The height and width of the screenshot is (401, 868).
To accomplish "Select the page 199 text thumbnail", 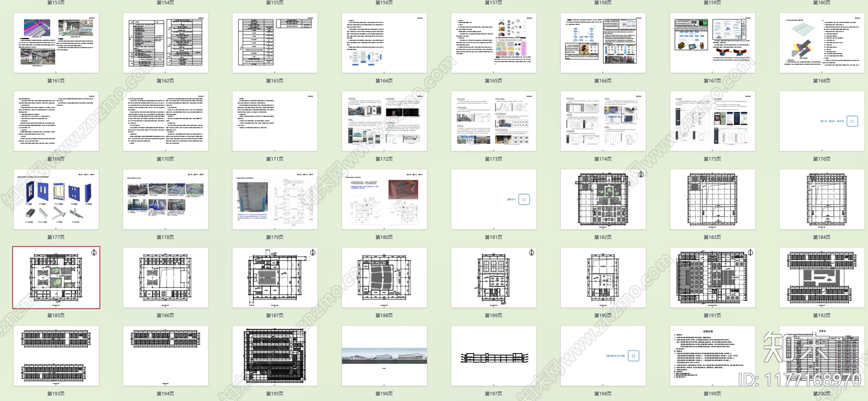I will pyautogui.click(x=713, y=356).
